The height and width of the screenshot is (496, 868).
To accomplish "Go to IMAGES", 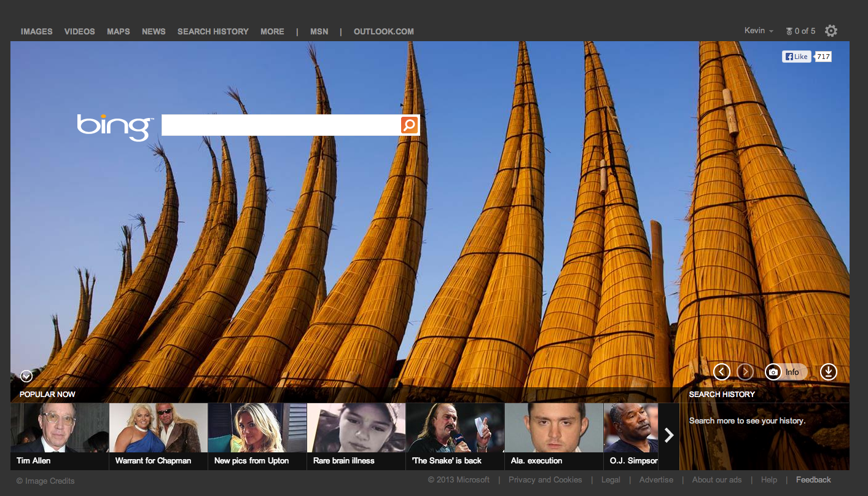I will [x=37, y=31].
